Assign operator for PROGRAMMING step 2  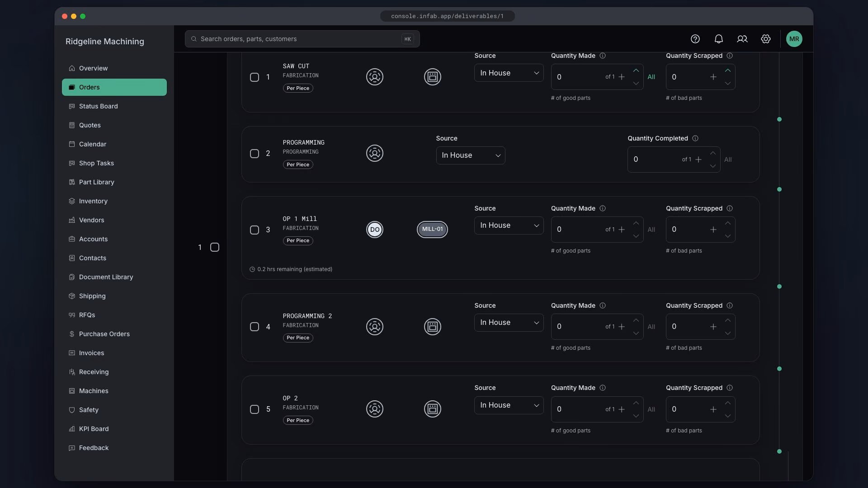pyautogui.click(x=375, y=153)
